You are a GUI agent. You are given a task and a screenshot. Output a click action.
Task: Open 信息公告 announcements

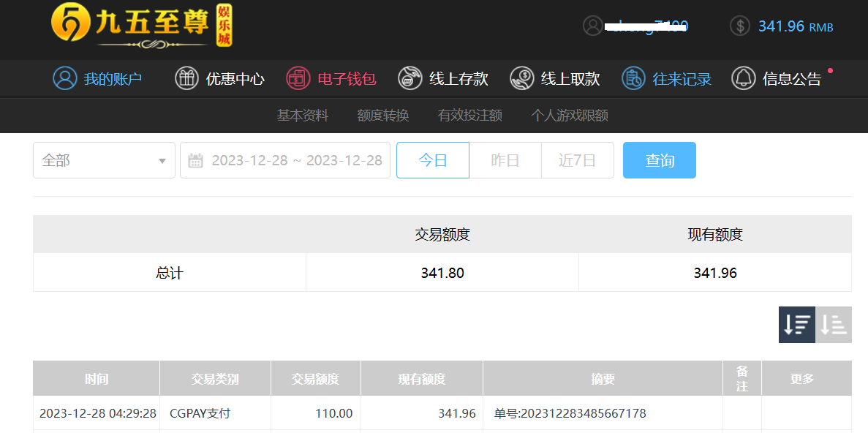792,78
